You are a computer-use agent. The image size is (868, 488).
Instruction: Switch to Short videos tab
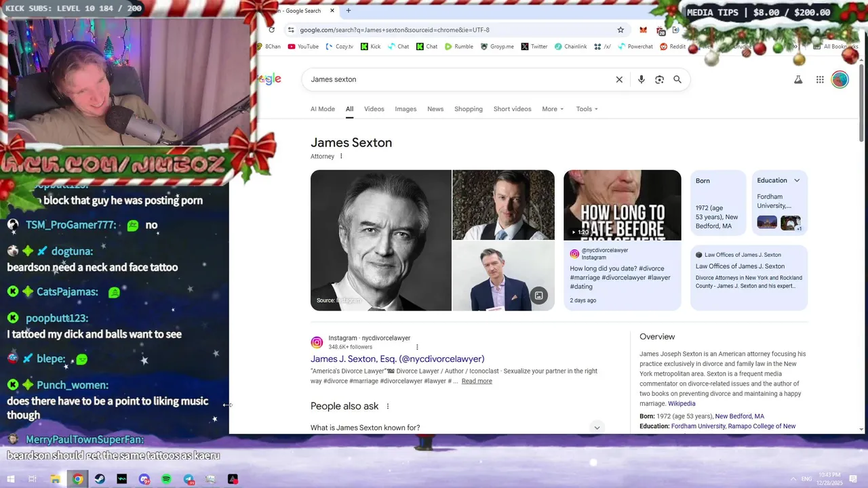pos(513,109)
